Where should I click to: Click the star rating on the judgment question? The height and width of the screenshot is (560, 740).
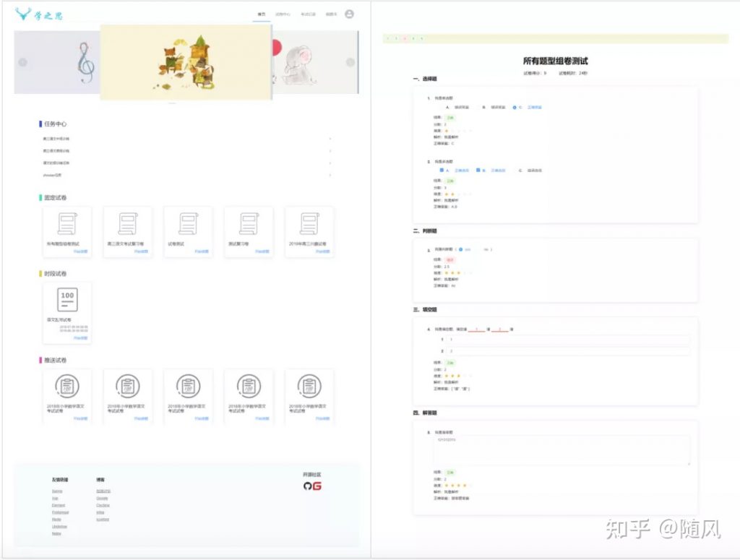pos(457,271)
